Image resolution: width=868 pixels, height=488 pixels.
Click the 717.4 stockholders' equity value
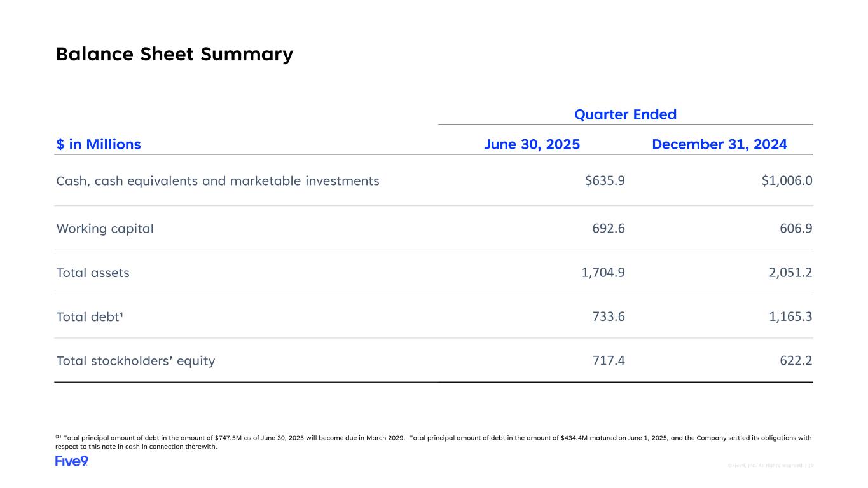608,361
